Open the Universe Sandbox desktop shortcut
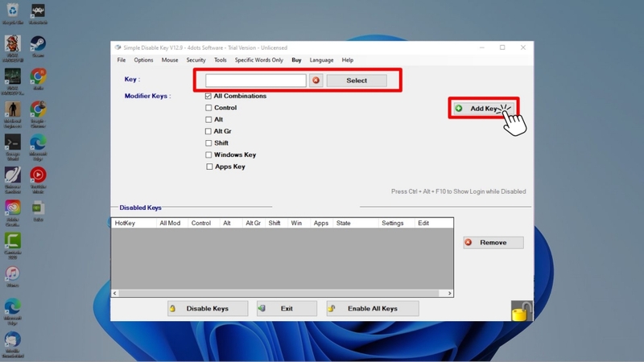The image size is (644, 362). pyautogui.click(x=13, y=179)
